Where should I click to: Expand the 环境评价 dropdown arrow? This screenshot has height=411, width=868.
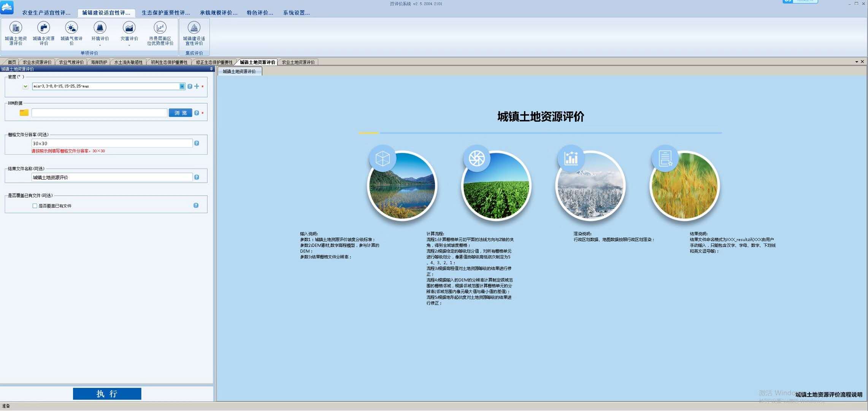tap(100, 45)
